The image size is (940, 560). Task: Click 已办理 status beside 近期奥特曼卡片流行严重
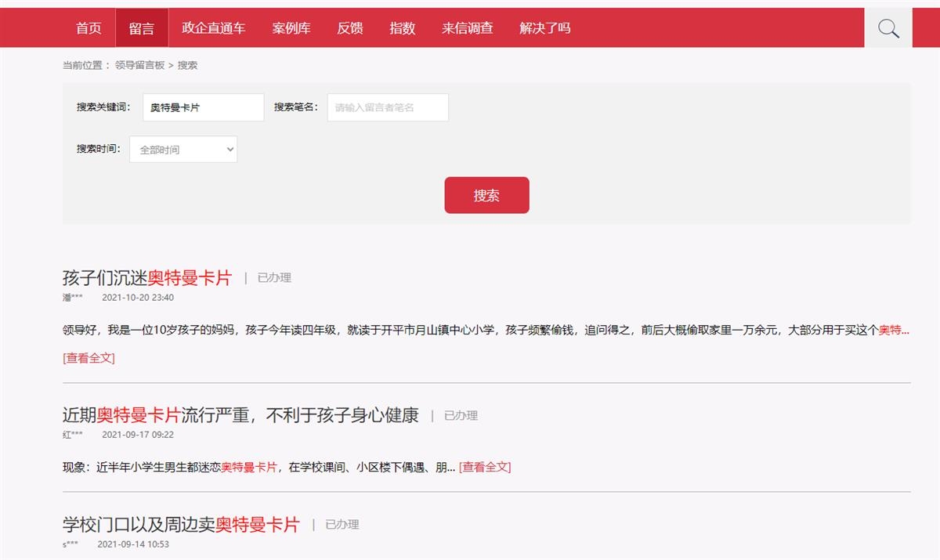[x=461, y=415]
